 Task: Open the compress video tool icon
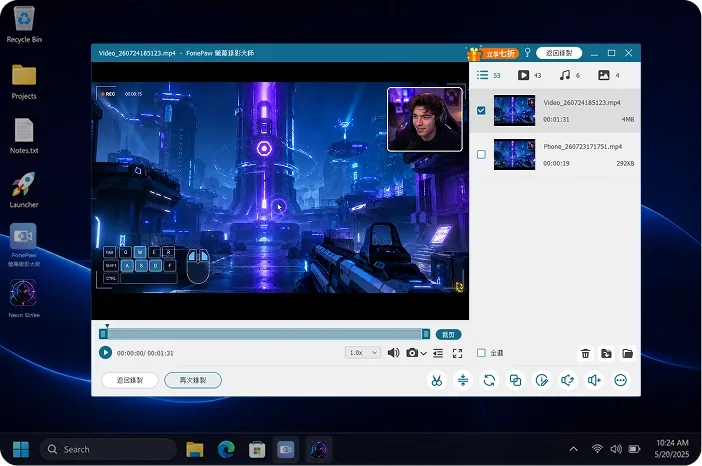463,380
